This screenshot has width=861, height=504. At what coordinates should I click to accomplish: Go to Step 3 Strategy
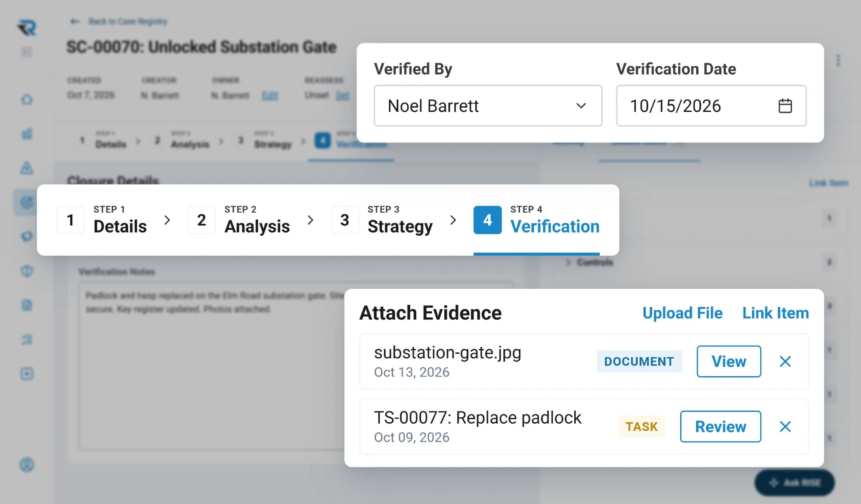[x=382, y=220]
